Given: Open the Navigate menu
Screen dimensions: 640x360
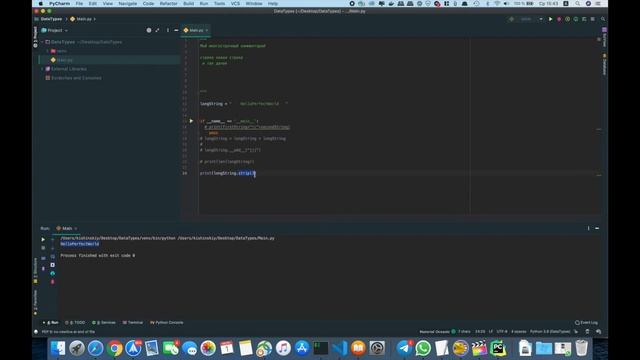Looking at the screenshot, I should 128,4.
